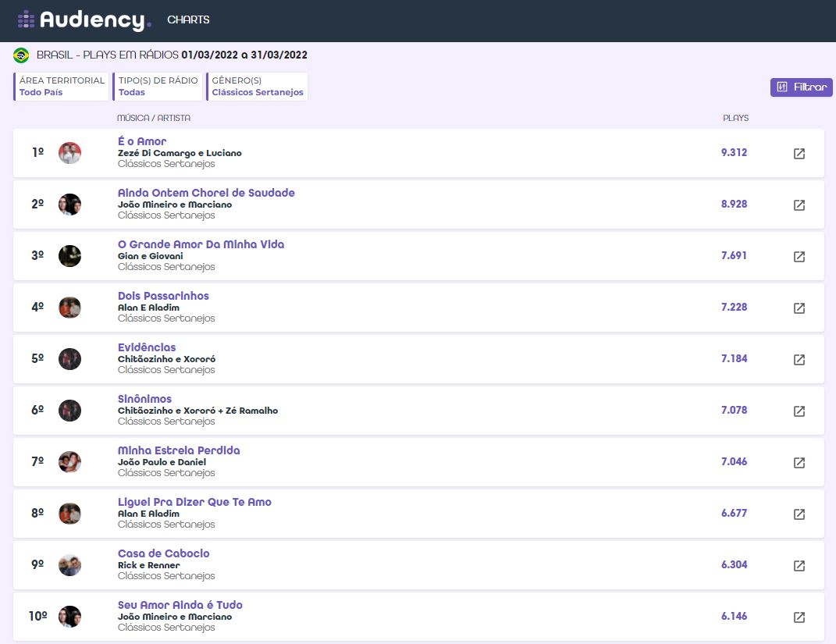The width and height of the screenshot is (836, 644).
Task: Click play count 8.928
Action: coord(735,205)
